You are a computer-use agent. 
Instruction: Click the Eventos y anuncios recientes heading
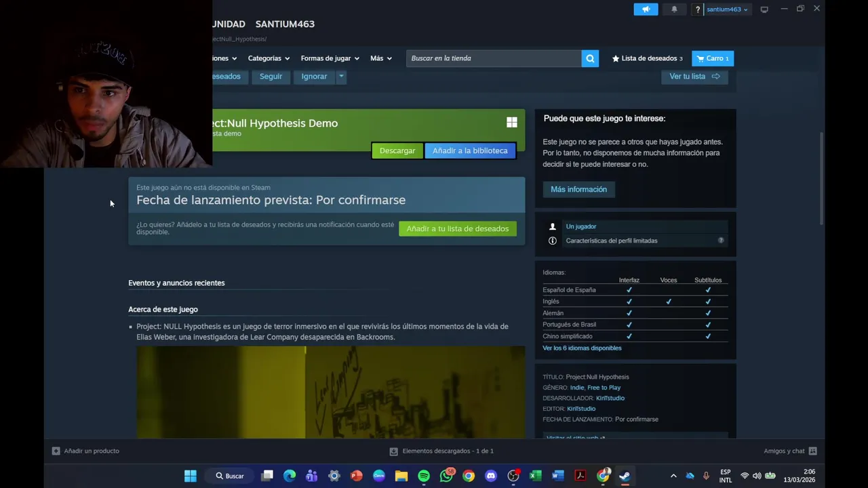[x=176, y=283]
